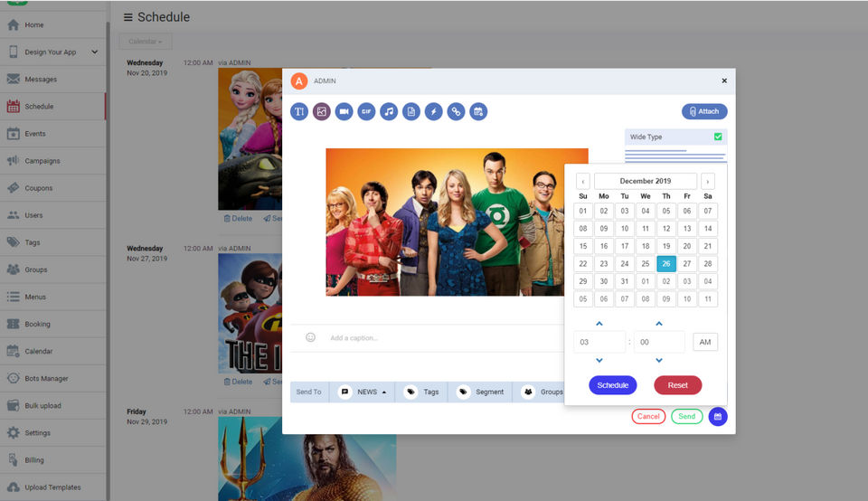Select the text message type icon
Viewport: 868px width, 501px height.
299,111
